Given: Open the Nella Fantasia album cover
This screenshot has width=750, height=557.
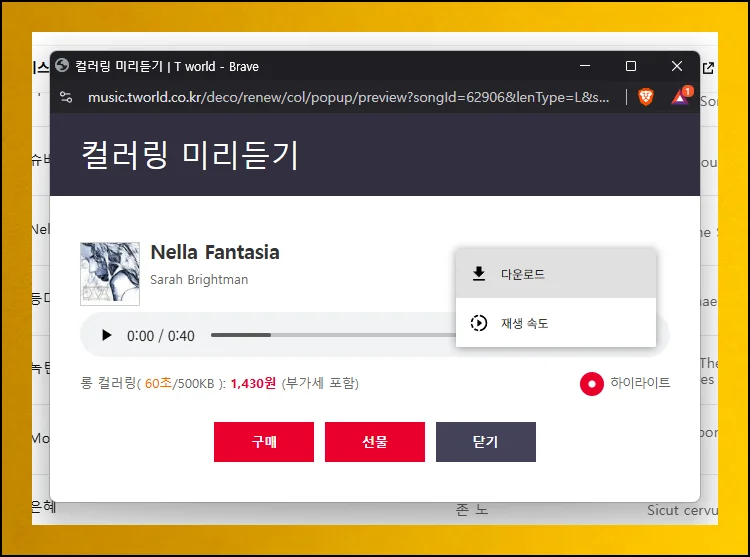Looking at the screenshot, I should click(x=110, y=273).
